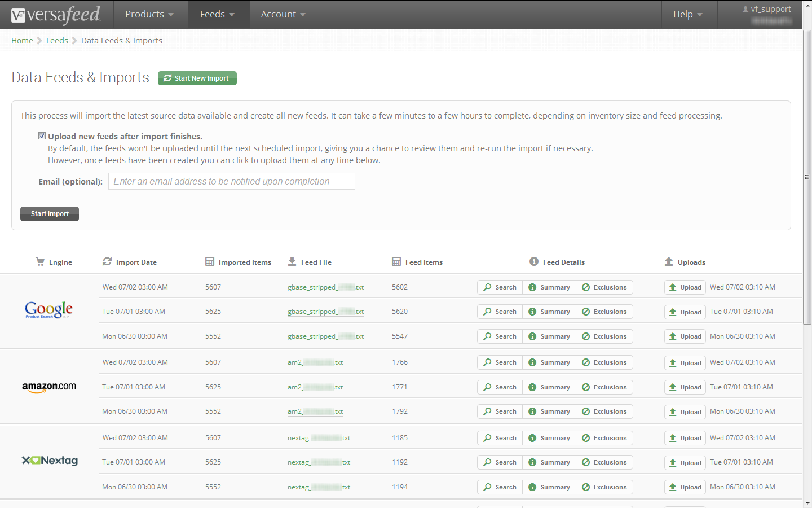Upload the Nextag feed with 1194 items
The width and height of the screenshot is (812, 508).
point(685,487)
